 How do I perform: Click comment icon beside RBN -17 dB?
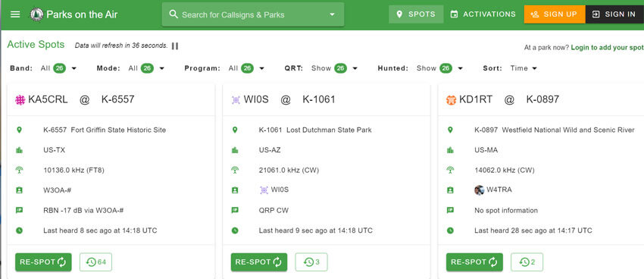point(19,210)
